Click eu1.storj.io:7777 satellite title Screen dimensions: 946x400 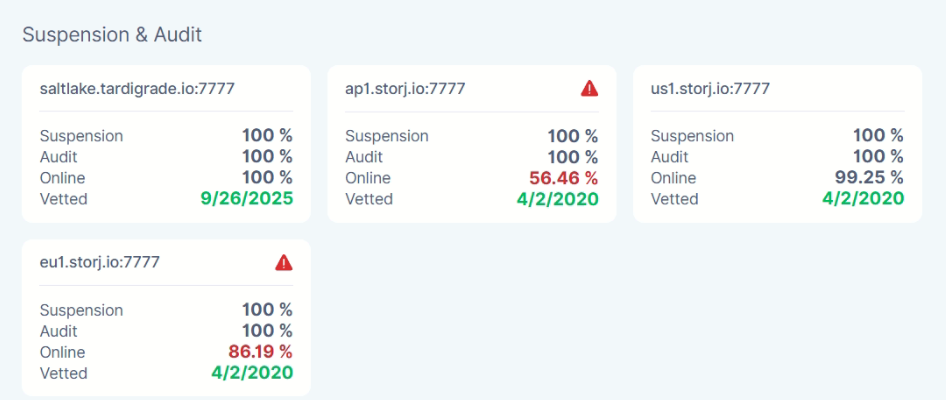[100, 263]
